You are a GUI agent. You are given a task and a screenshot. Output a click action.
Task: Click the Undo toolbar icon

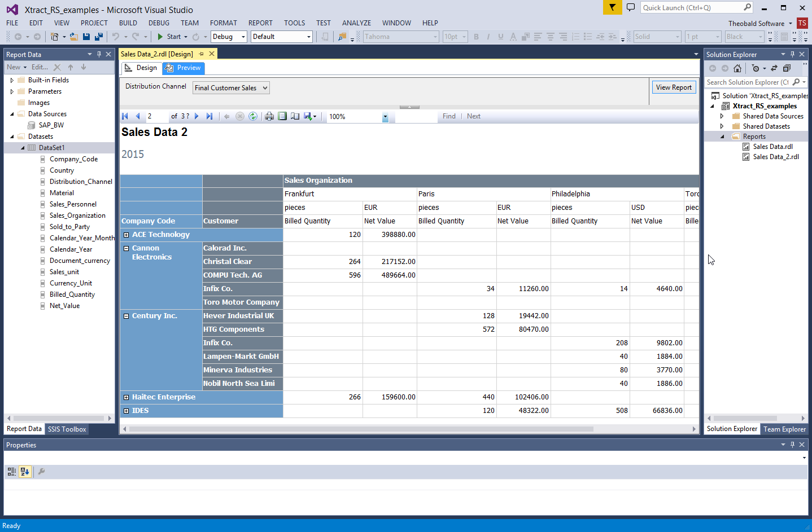point(116,37)
